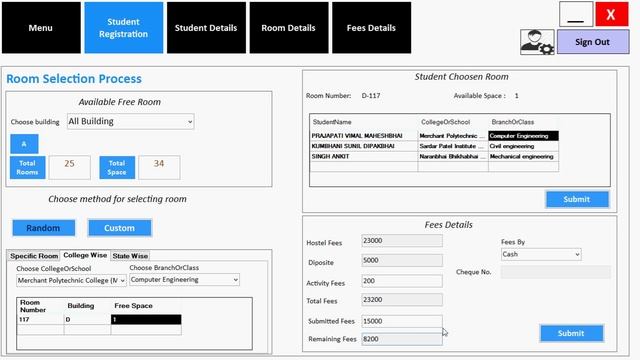The image size is (640, 360).
Task: Select Naranbhai Bhikhabhai college cell
Action: (453, 156)
